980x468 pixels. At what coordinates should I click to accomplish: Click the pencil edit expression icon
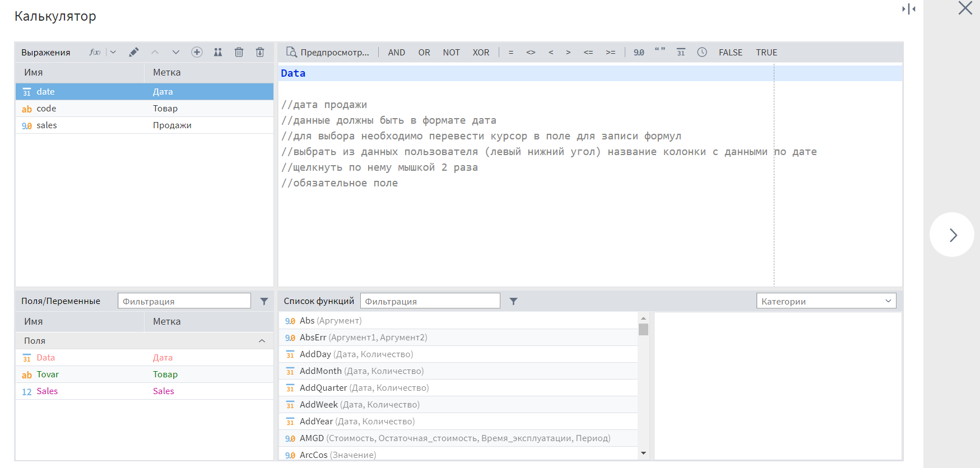coord(133,52)
